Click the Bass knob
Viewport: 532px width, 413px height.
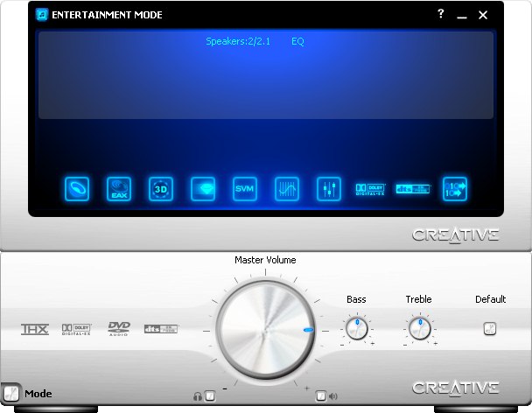356,329
